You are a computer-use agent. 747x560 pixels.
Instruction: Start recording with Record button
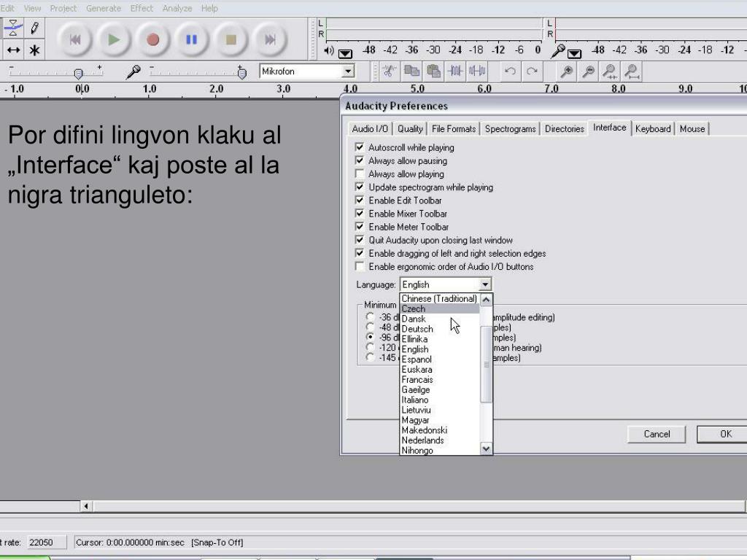point(152,39)
